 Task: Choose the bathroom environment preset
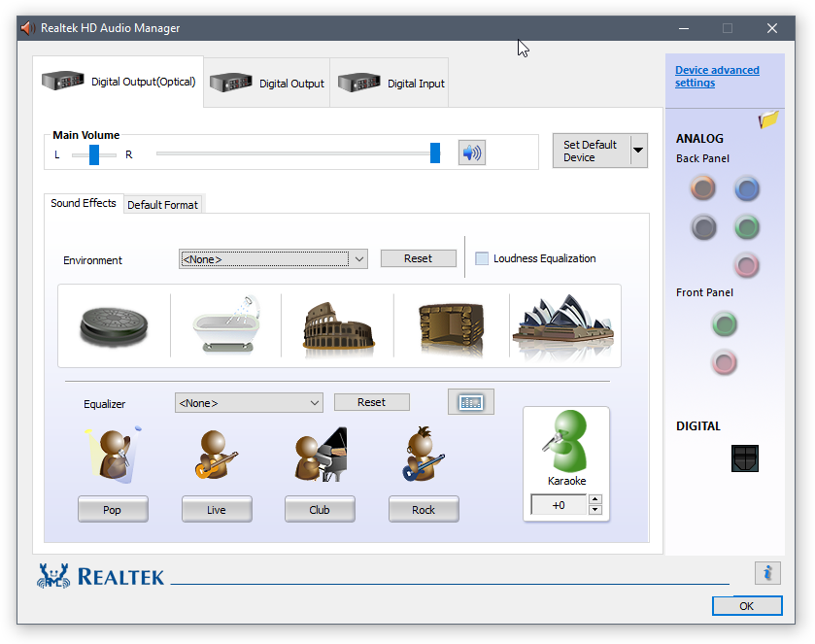[226, 324]
